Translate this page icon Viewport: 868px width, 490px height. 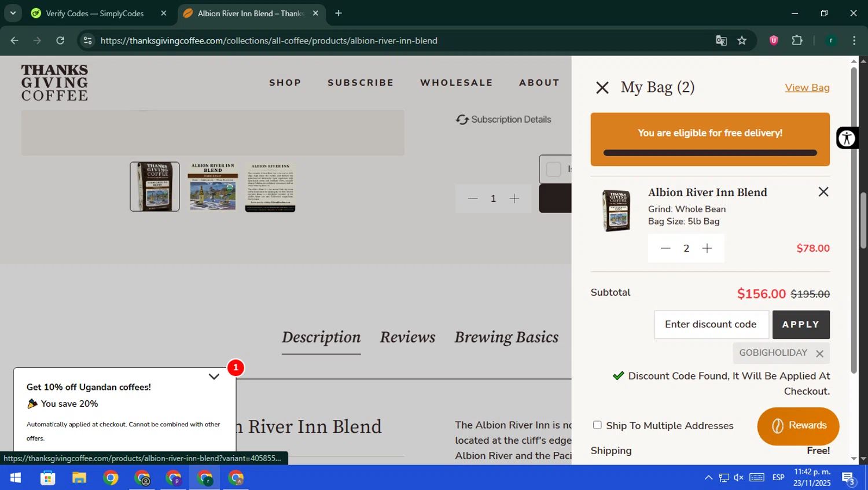pyautogui.click(x=721, y=40)
